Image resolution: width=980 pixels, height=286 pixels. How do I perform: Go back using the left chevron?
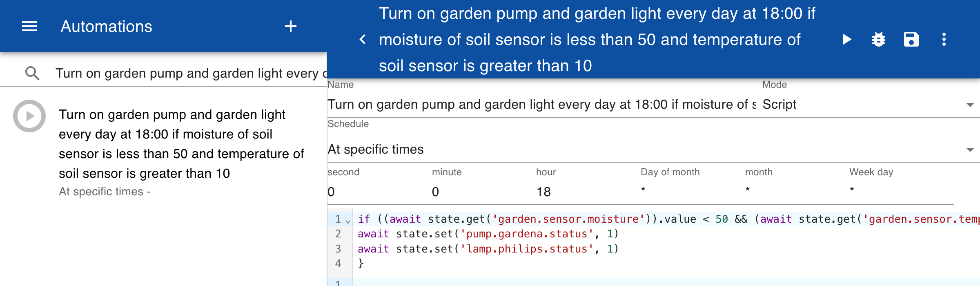[x=363, y=40]
